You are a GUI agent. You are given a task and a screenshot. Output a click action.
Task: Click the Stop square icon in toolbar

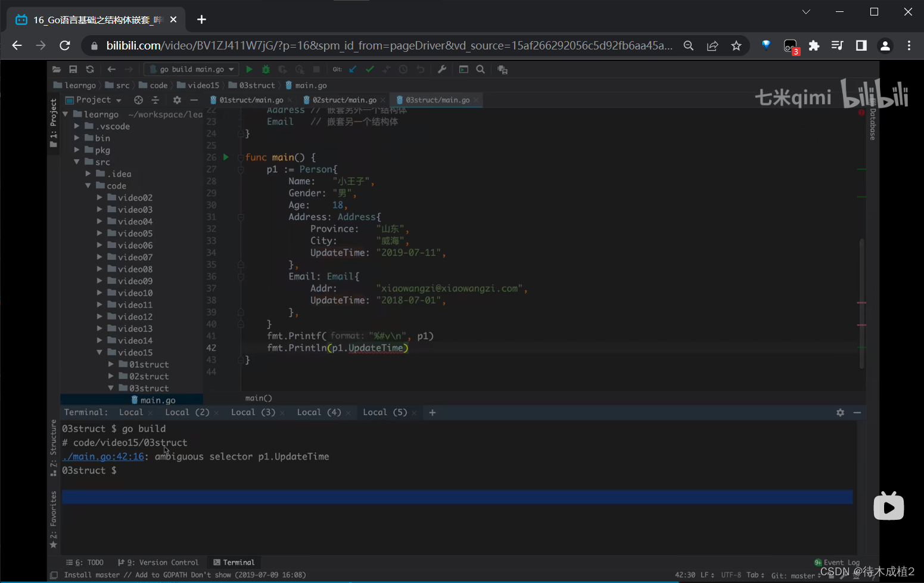316,70
